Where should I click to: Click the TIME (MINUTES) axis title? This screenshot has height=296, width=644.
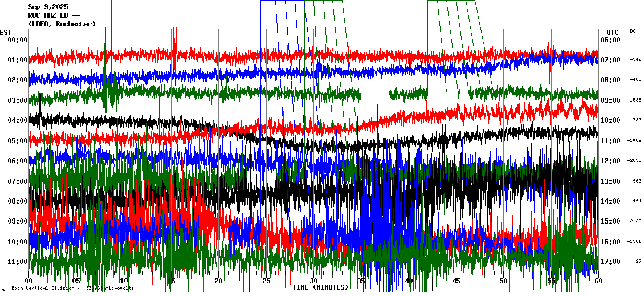pyautogui.click(x=320, y=287)
